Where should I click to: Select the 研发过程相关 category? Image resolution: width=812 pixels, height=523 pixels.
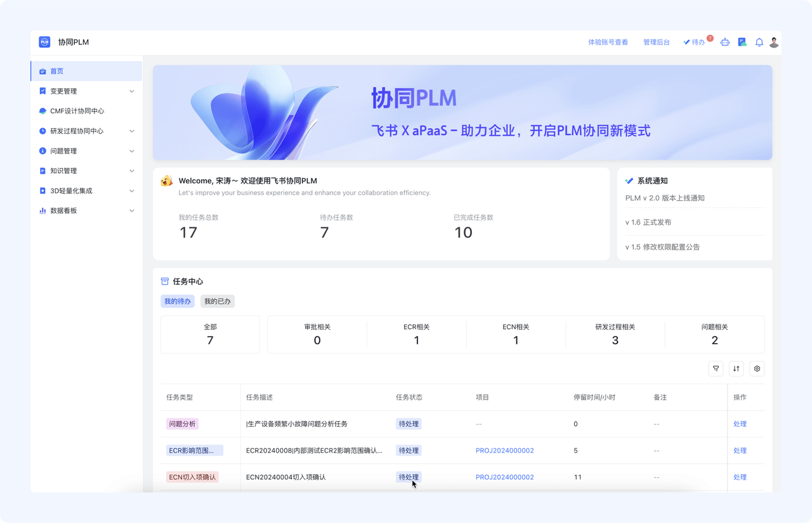click(615, 334)
